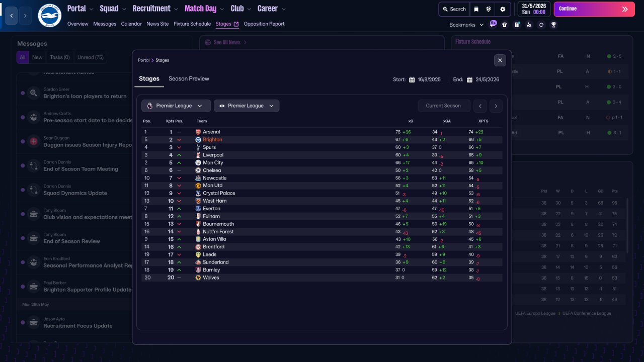Sort by the Xpts Pos. column header
Viewport: 644px width, 362px height.
pos(174,121)
